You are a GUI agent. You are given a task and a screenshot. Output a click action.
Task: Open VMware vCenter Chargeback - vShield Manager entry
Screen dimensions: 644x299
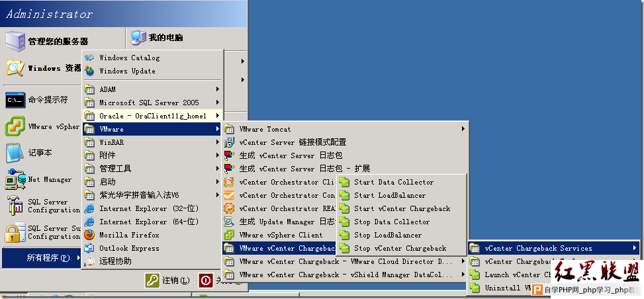click(345, 275)
